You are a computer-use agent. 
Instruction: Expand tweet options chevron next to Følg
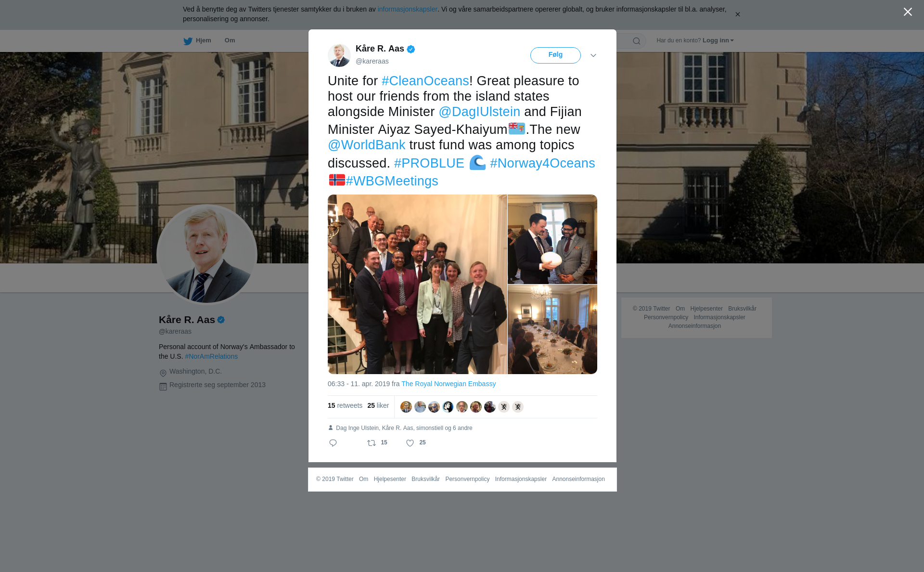(x=593, y=55)
